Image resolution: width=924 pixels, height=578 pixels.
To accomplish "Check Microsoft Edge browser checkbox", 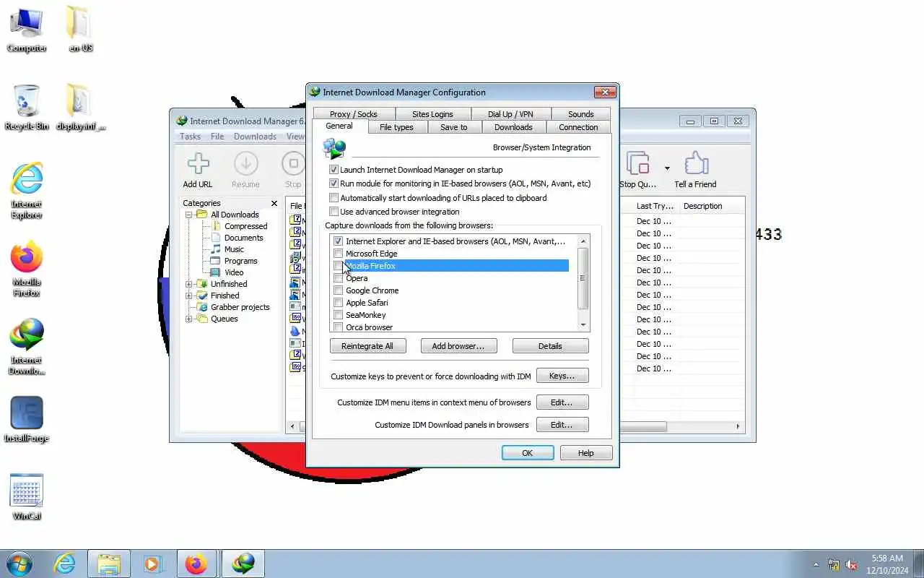I will point(339,254).
